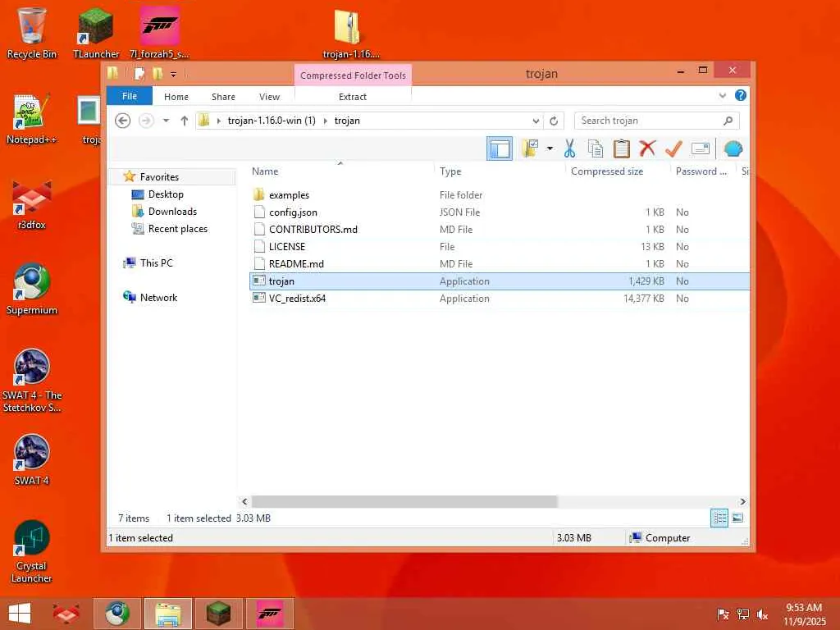Expand the address bar previous locations dropdown
The width and height of the screenshot is (840, 630).
click(536, 121)
